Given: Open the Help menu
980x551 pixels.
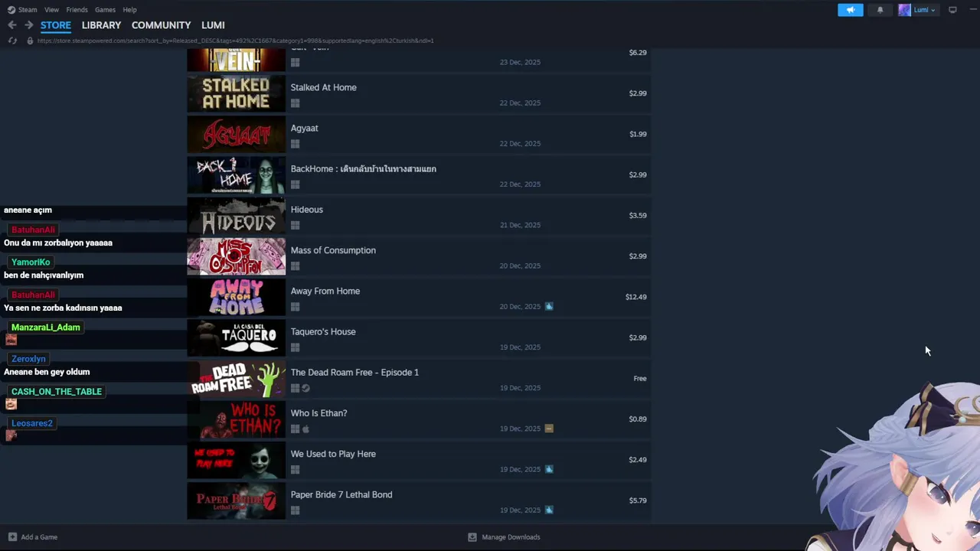Looking at the screenshot, I should (x=129, y=10).
